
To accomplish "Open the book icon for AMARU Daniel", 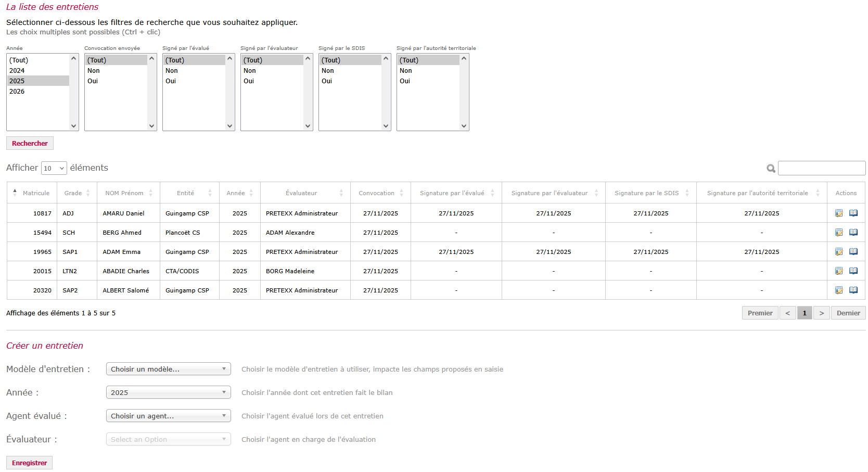I will click(853, 213).
